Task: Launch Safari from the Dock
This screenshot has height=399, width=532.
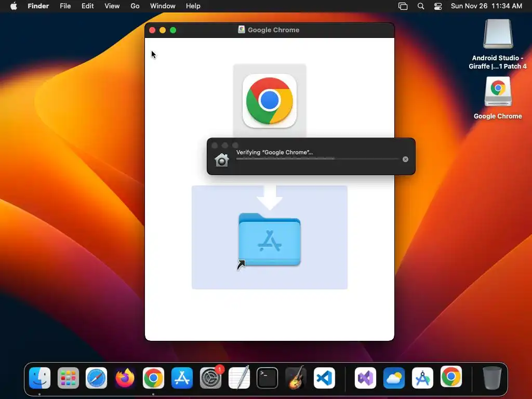Action: point(96,378)
